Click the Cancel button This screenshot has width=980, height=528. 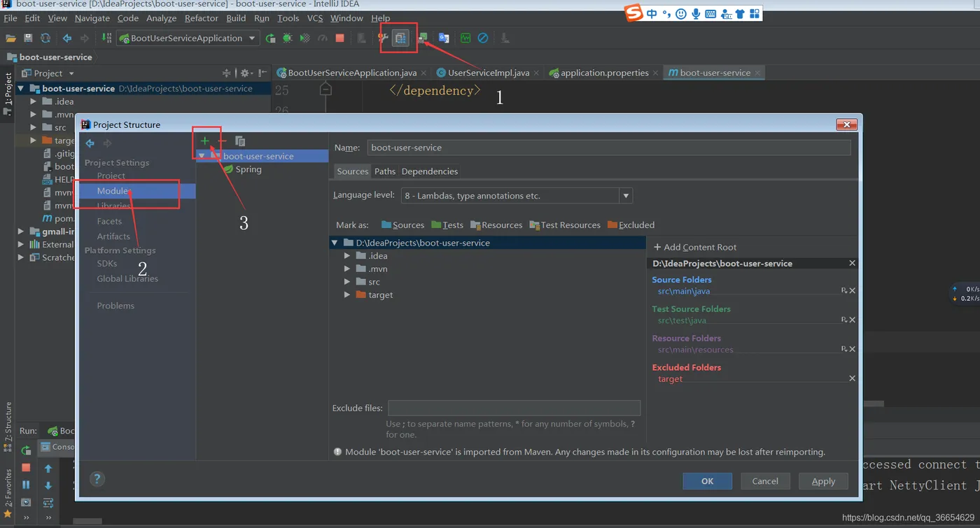tap(765, 481)
